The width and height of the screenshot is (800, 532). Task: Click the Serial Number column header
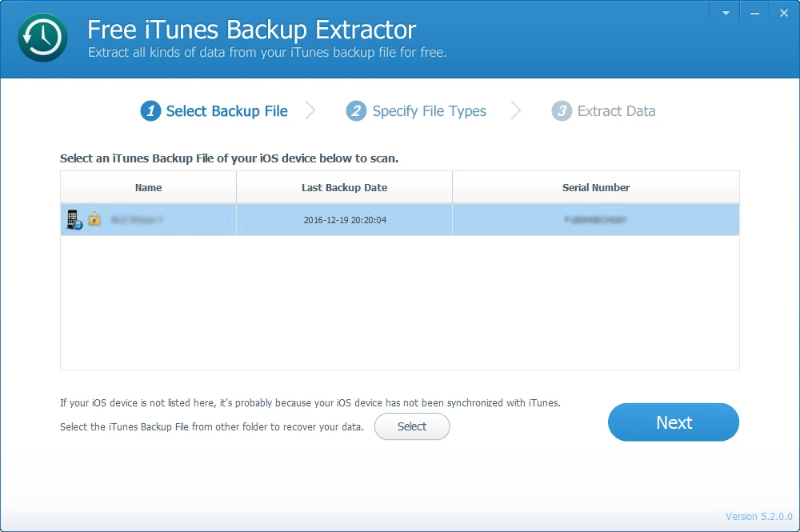[x=595, y=187]
